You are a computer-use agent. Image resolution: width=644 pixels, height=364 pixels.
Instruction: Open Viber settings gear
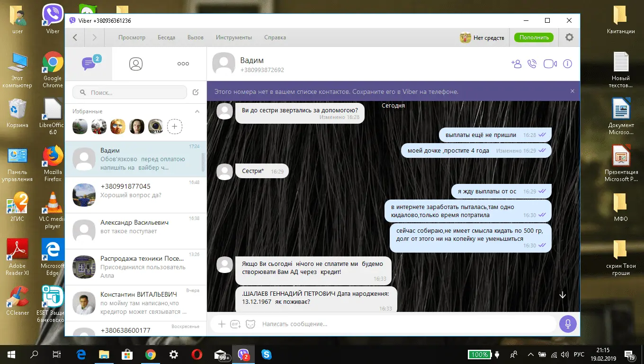(x=569, y=37)
